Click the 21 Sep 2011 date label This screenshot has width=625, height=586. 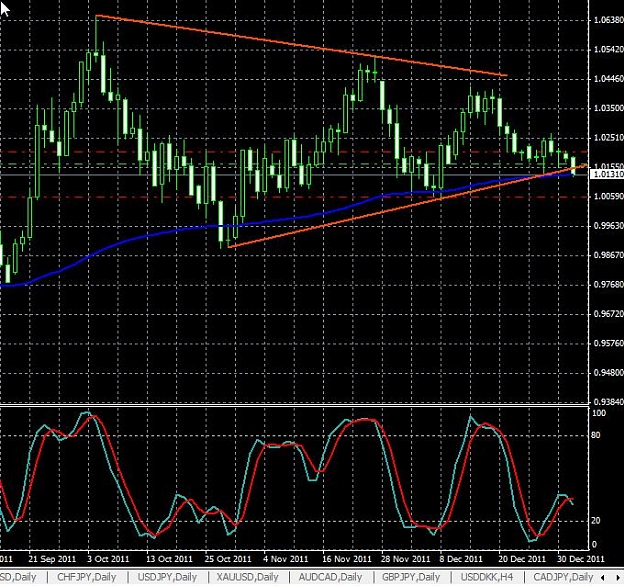coord(52,558)
